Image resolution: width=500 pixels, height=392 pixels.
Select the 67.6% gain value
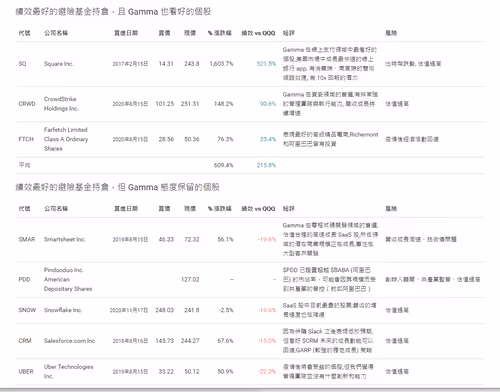[x=225, y=341]
